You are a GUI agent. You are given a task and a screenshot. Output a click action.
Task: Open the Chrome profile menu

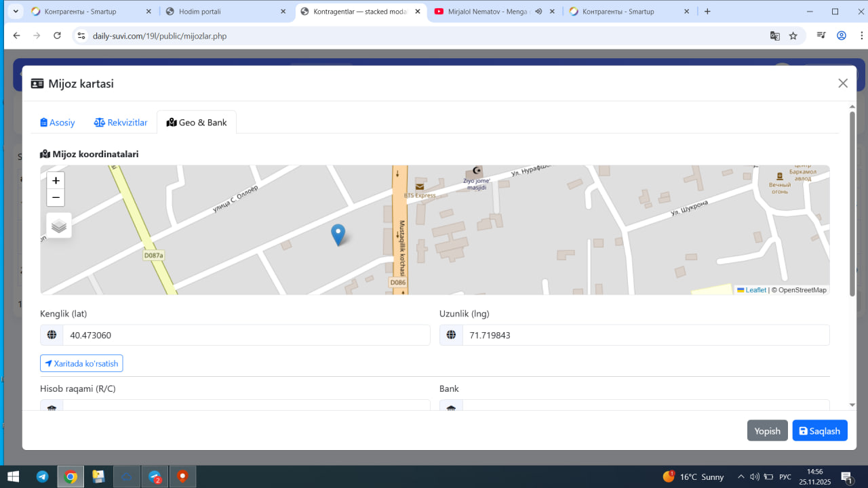[x=842, y=36]
